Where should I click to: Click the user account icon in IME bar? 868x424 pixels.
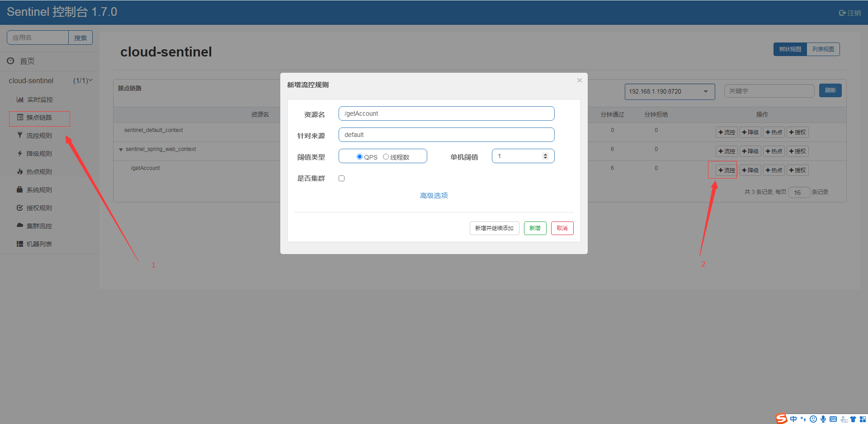click(844, 419)
